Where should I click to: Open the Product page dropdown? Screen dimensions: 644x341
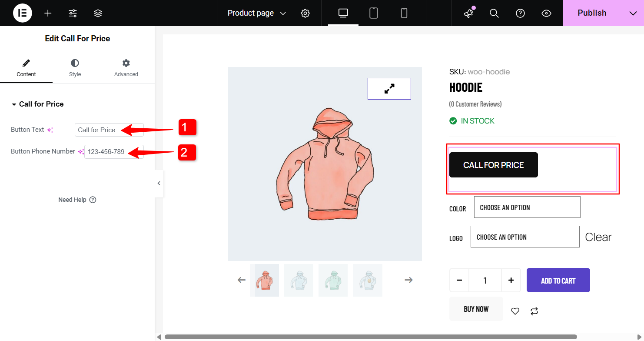(x=257, y=13)
